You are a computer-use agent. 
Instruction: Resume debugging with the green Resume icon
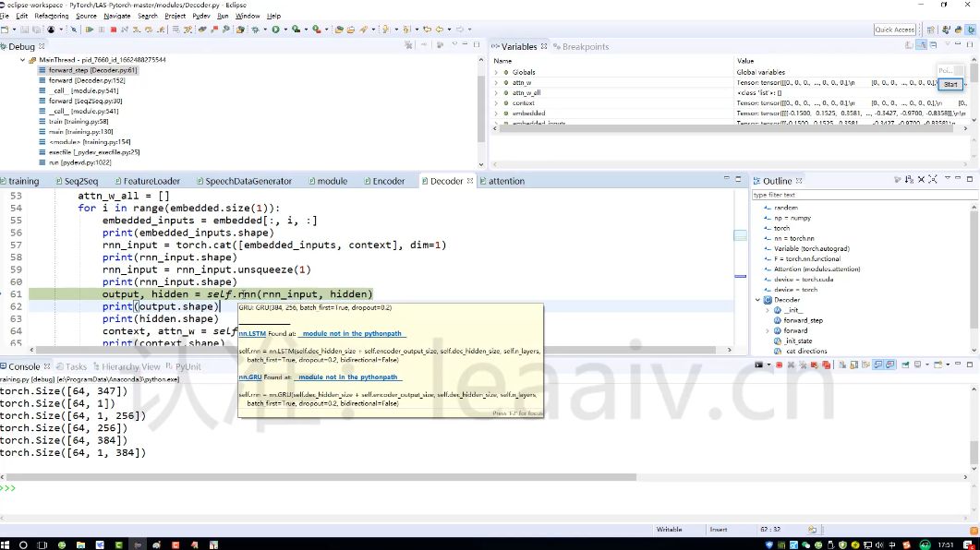[90, 30]
